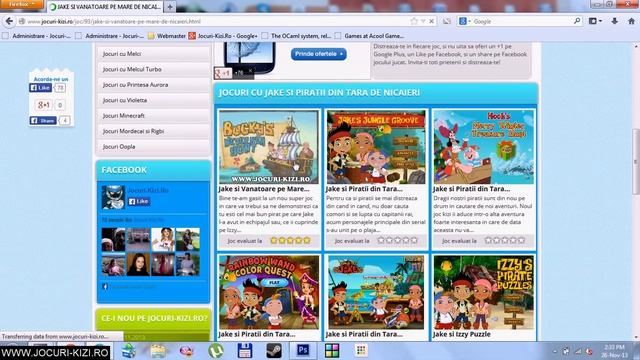
Task: Open the Jake si Vanatoare pe Mare title link
Action: click(264, 189)
